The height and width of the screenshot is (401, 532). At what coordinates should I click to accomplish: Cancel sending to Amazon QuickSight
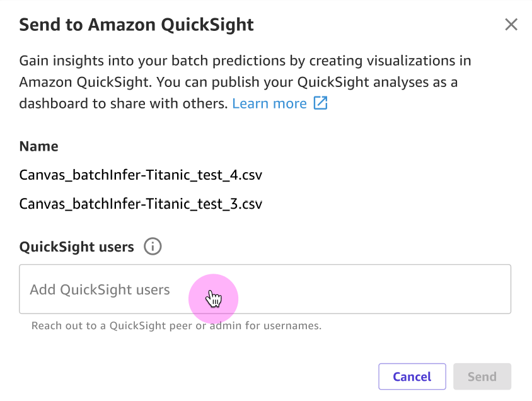point(412,376)
